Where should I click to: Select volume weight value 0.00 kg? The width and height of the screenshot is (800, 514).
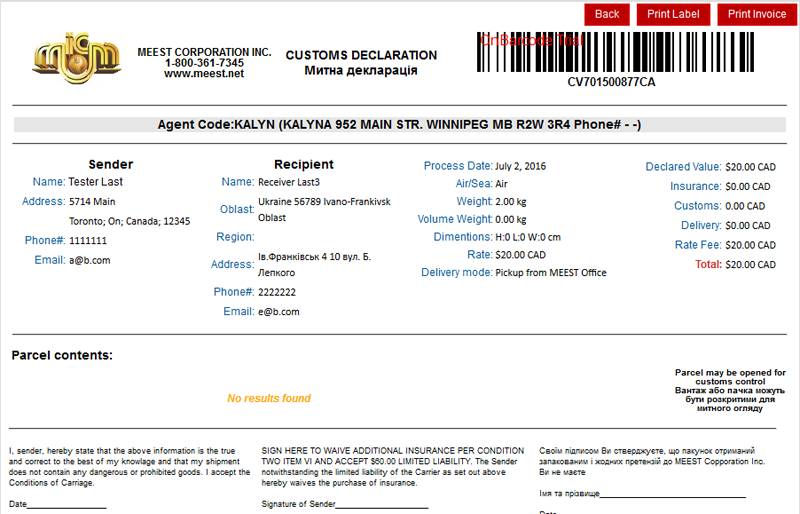[x=511, y=219]
